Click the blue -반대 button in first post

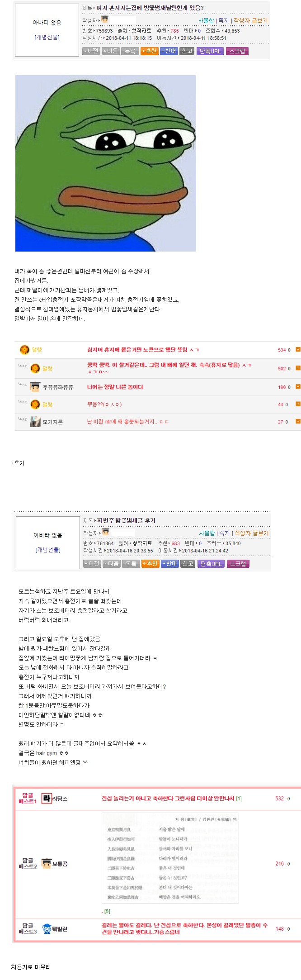coord(169,51)
